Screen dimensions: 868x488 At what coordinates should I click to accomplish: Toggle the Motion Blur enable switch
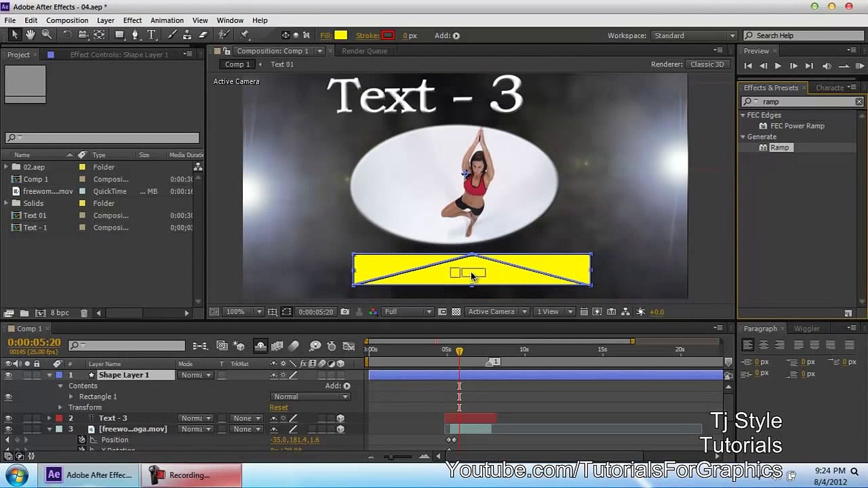click(294, 346)
